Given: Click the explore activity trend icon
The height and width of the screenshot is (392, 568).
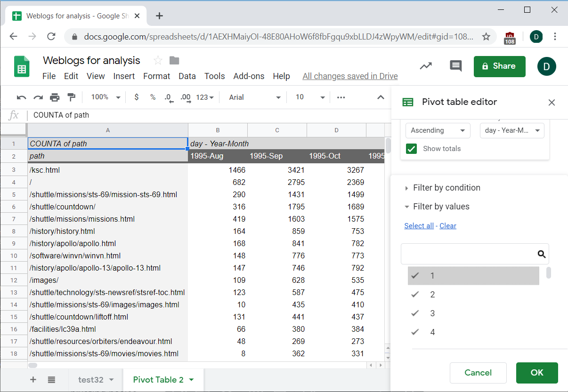Looking at the screenshot, I should [426, 66].
